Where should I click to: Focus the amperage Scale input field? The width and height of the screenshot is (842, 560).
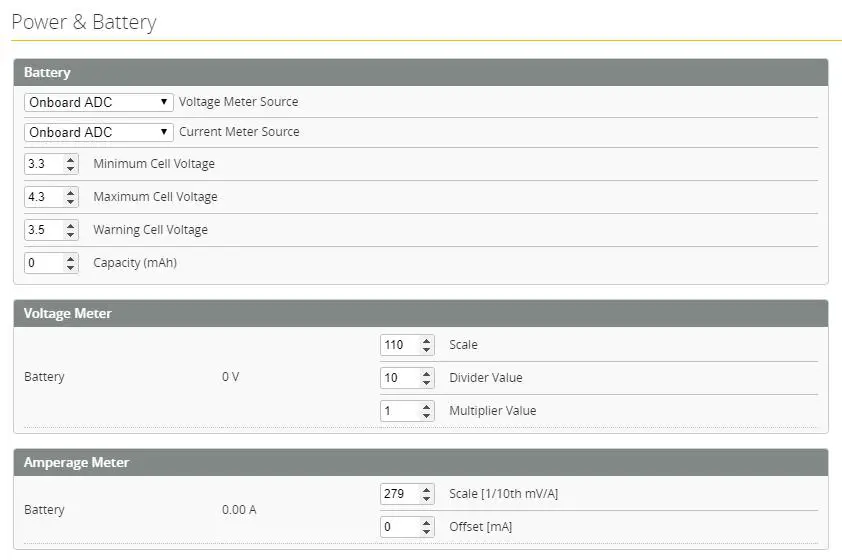(x=399, y=494)
